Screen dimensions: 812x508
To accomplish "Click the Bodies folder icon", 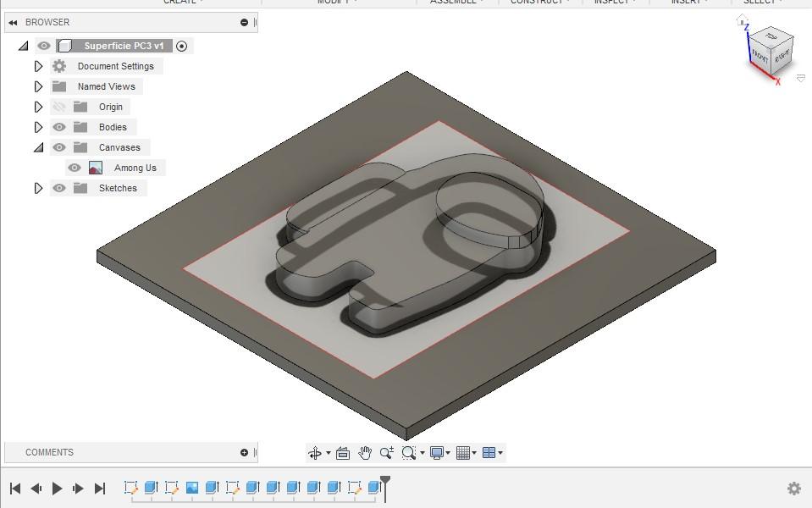I will [x=80, y=127].
